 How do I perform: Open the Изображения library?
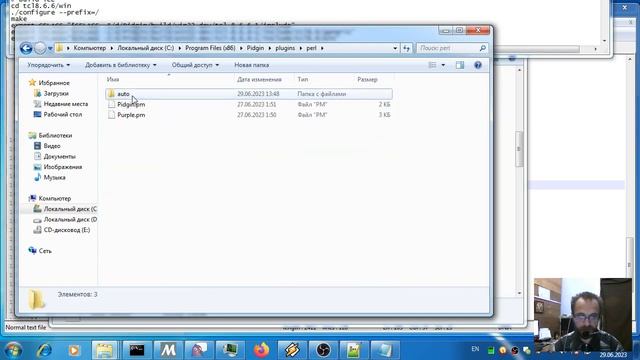58,167
